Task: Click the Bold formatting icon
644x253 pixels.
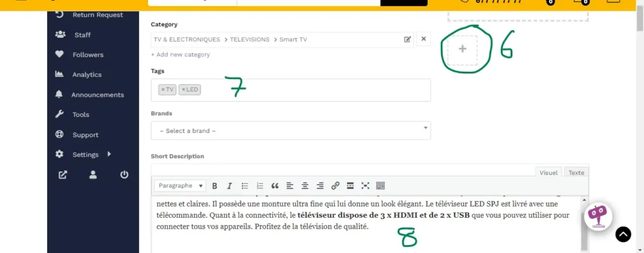Action: point(214,186)
